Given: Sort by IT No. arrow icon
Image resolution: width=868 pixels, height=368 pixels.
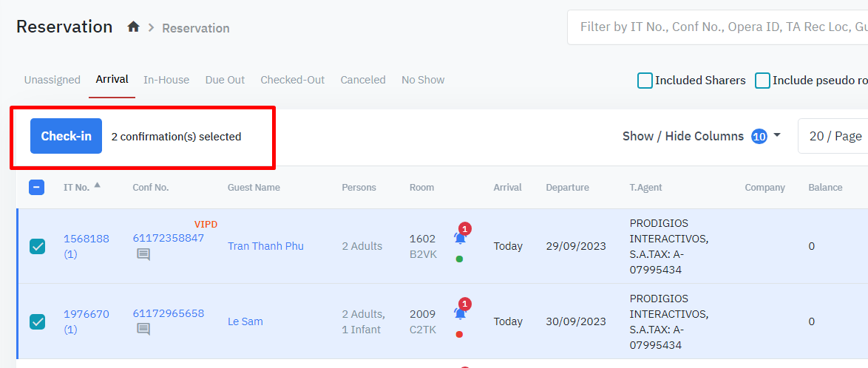Looking at the screenshot, I should (97, 185).
